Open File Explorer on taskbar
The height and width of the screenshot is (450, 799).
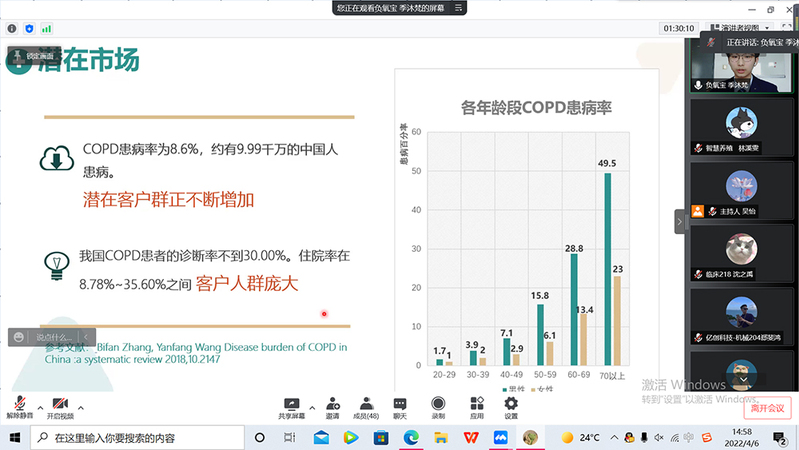(x=441, y=437)
